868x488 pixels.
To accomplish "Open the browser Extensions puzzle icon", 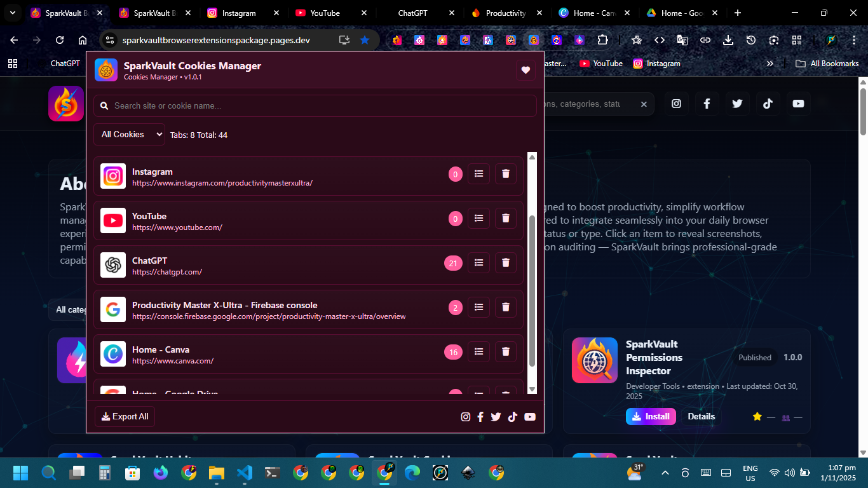I will (x=602, y=40).
